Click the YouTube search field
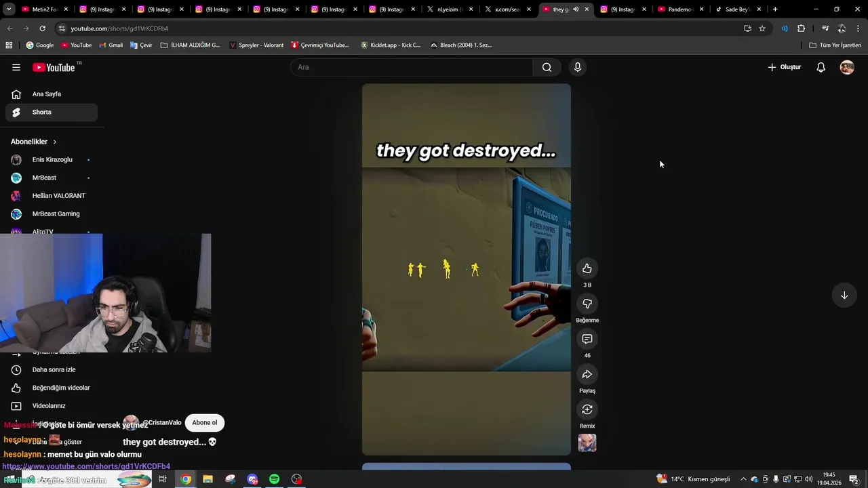Viewport: 868px width, 488px height. click(x=412, y=67)
